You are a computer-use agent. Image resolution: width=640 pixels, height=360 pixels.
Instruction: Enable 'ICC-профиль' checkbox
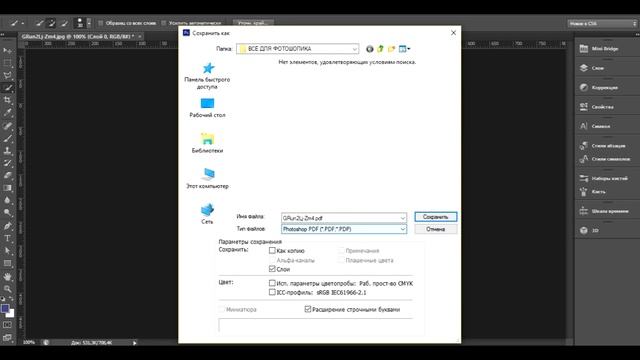point(272,292)
